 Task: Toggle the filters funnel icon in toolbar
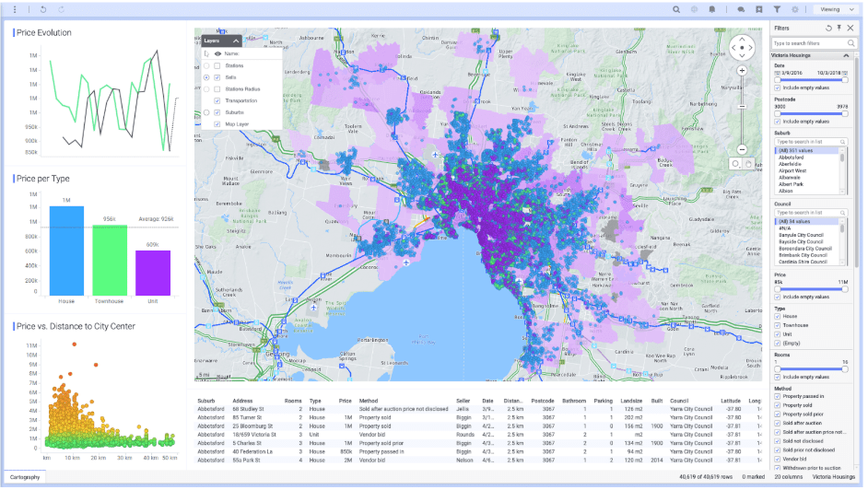pyautogui.click(x=777, y=9)
